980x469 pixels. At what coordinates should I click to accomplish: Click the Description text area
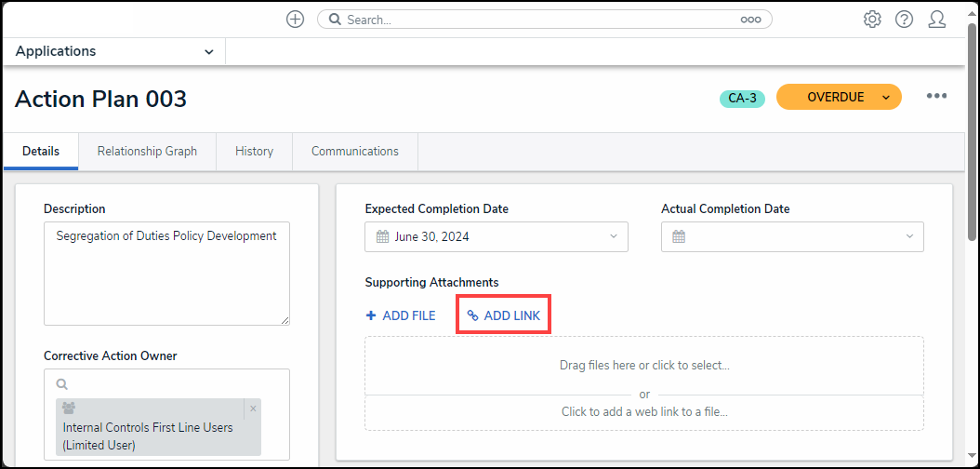coord(166,273)
